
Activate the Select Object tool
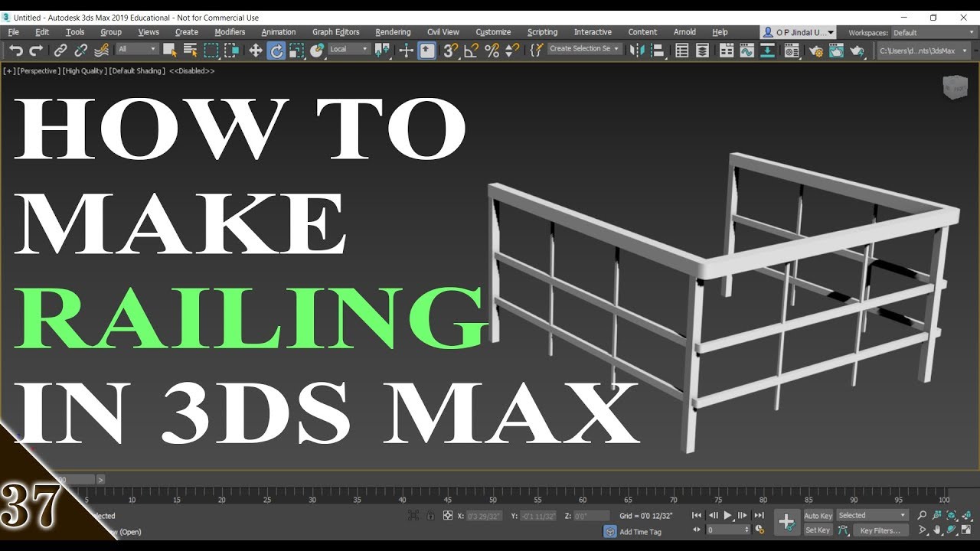coord(170,51)
